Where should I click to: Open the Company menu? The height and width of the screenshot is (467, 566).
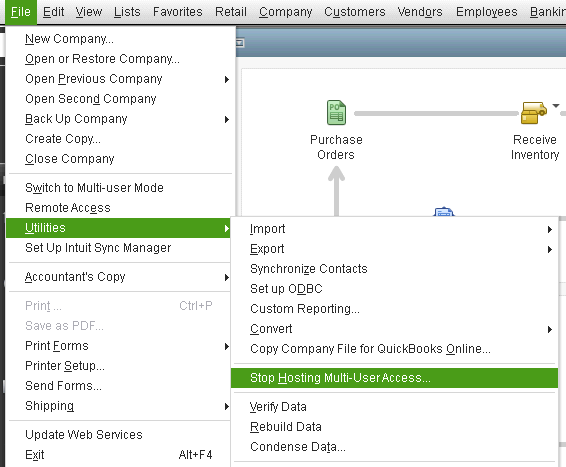click(286, 12)
